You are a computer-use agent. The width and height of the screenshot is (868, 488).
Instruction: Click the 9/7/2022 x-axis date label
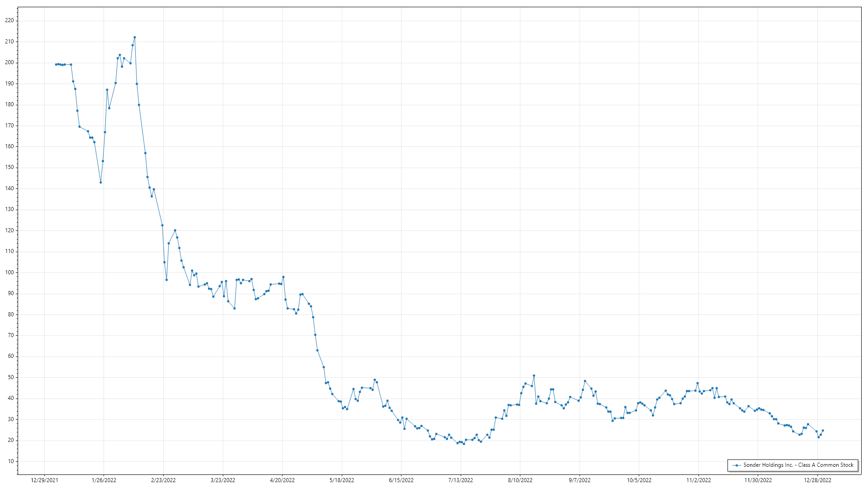[x=580, y=480]
